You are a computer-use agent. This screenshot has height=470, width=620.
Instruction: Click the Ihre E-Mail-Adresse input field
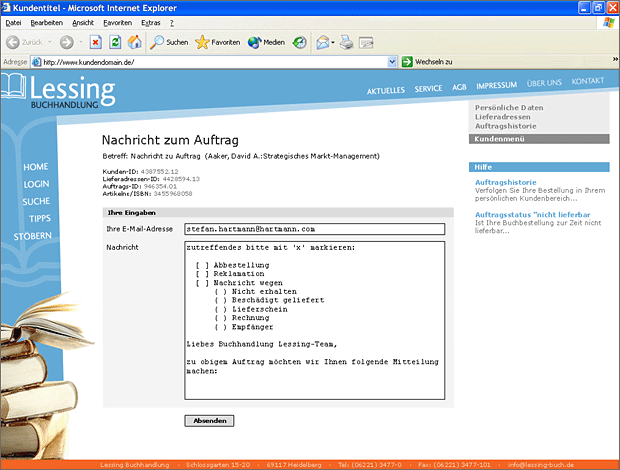click(314, 229)
